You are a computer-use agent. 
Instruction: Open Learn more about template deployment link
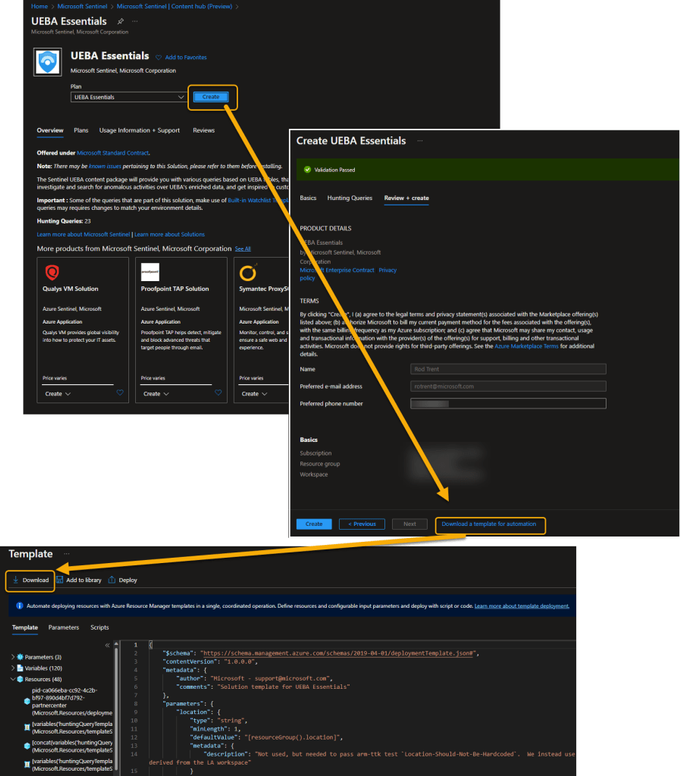[522, 606]
